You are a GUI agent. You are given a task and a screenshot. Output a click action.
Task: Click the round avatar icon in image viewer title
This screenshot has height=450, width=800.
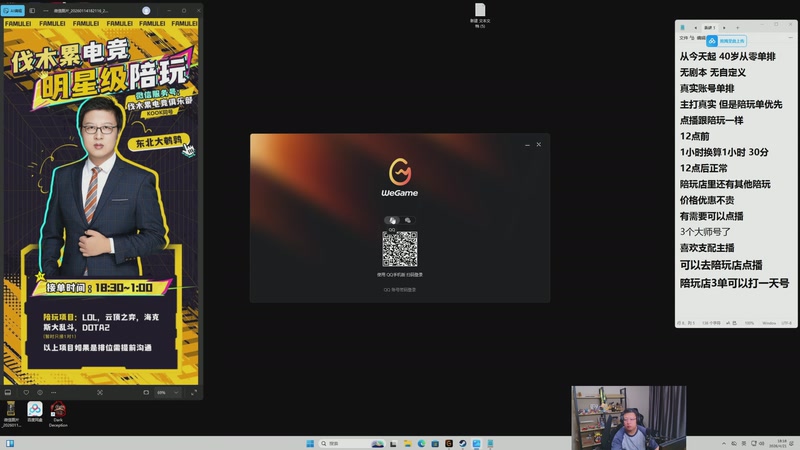point(146,10)
